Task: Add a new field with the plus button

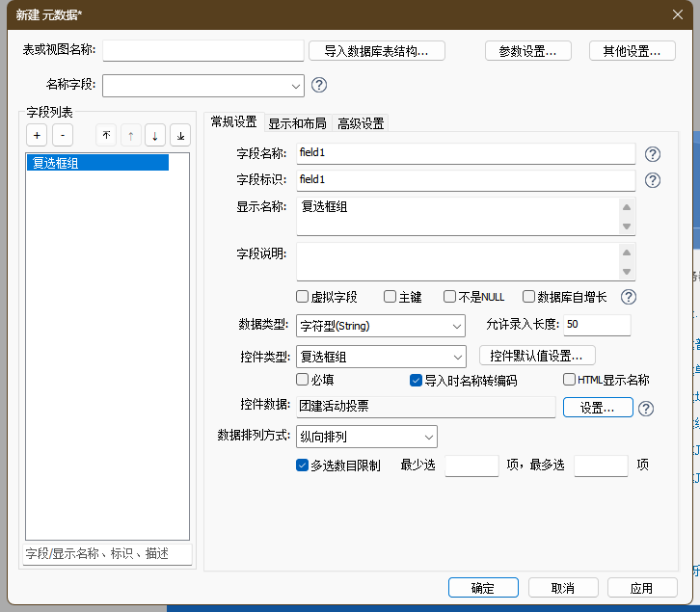Action: click(x=37, y=136)
